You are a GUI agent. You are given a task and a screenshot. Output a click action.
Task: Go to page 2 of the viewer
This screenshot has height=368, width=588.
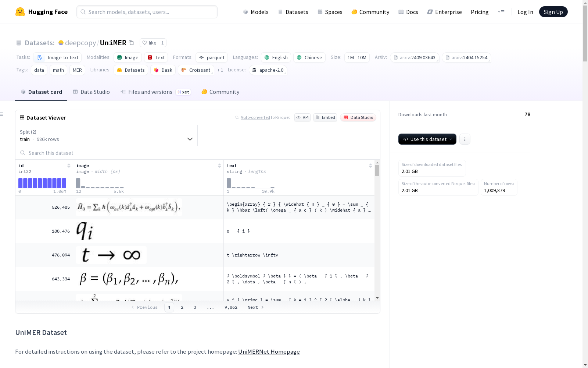click(x=182, y=307)
